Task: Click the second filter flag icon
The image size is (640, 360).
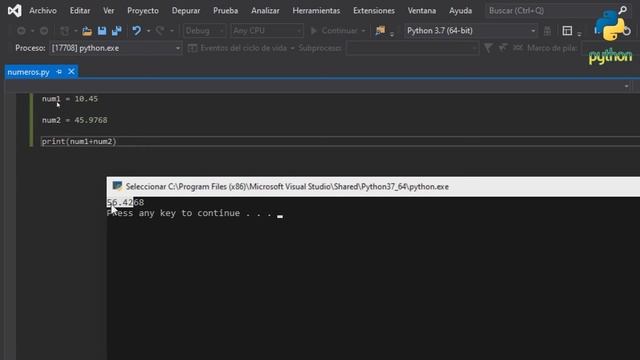Action: click(x=503, y=48)
